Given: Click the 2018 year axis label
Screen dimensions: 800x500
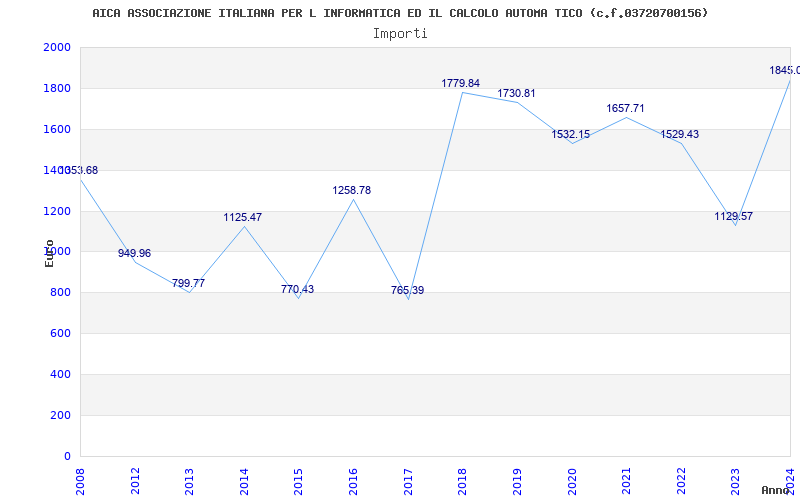Looking at the screenshot, I should pyautogui.click(x=463, y=482).
